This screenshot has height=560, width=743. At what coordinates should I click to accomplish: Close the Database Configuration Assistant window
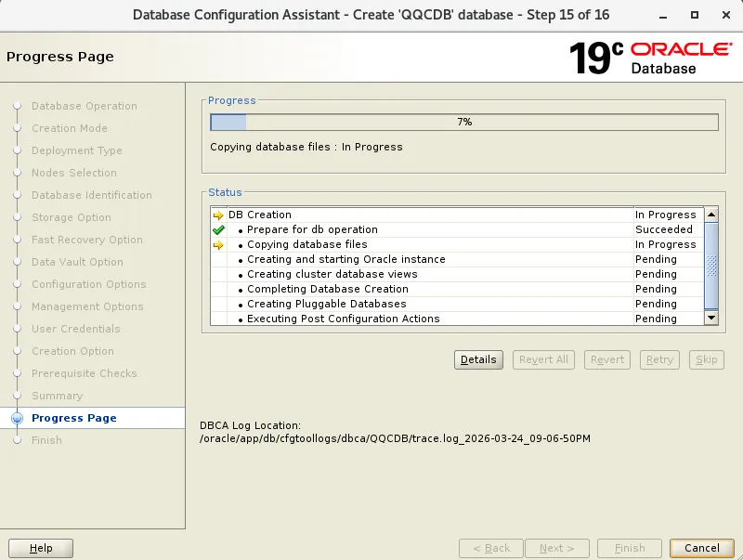tap(726, 15)
